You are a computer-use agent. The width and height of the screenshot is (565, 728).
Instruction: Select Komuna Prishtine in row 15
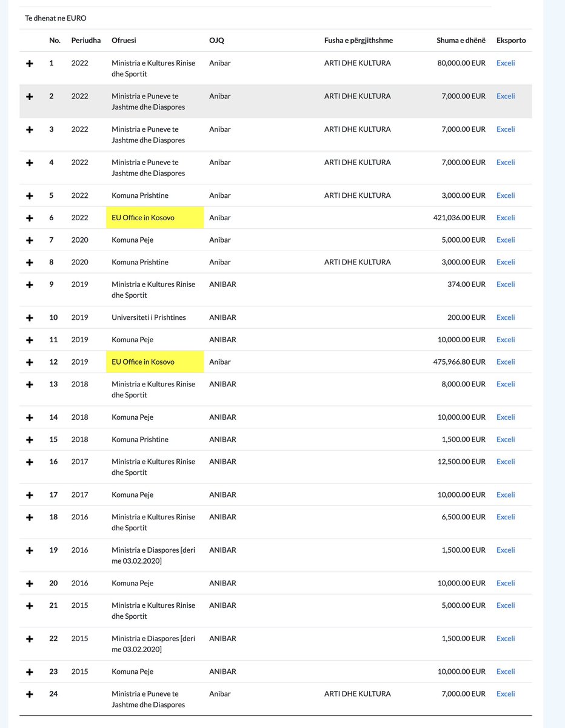point(140,439)
